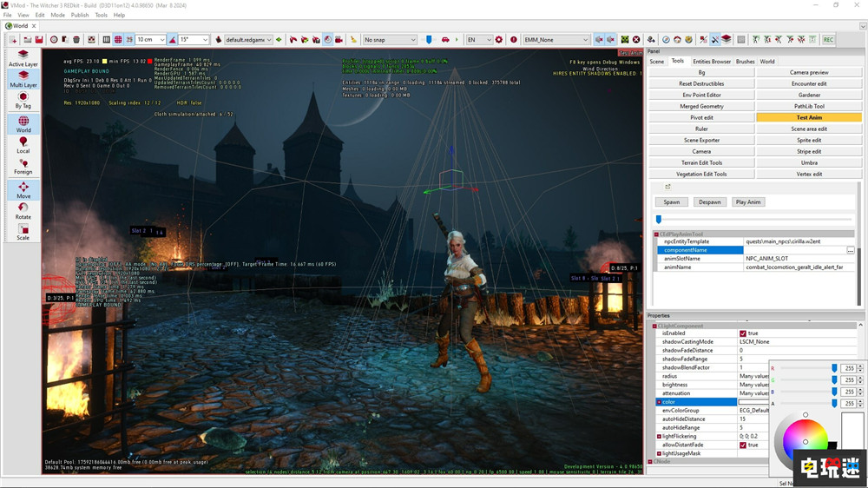
Task: Switch to the Scene tab
Action: coord(656,62)
